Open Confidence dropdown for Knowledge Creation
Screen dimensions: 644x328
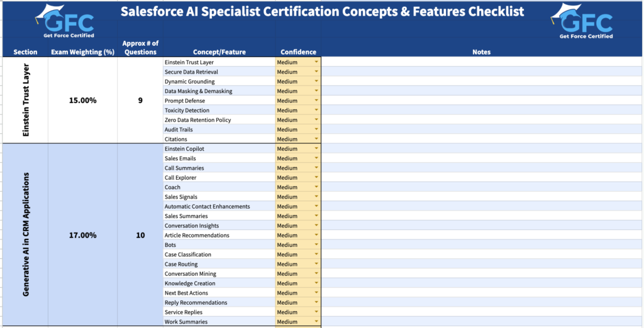(316, 283)
